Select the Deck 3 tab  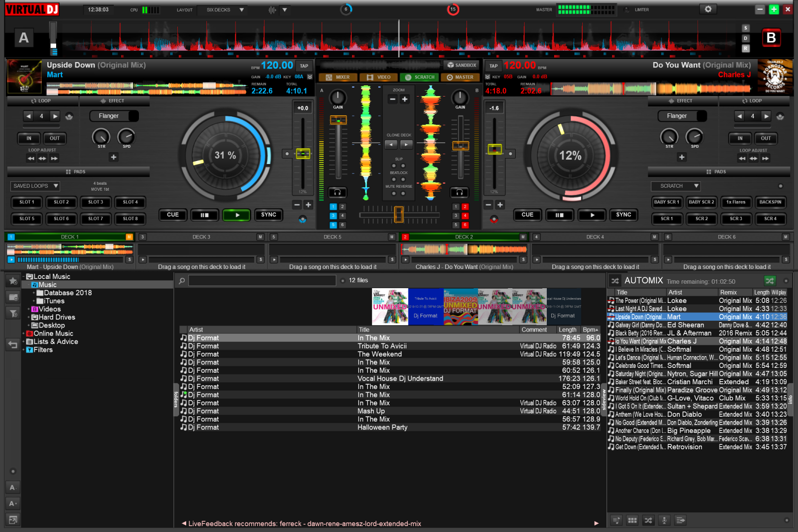201,237
